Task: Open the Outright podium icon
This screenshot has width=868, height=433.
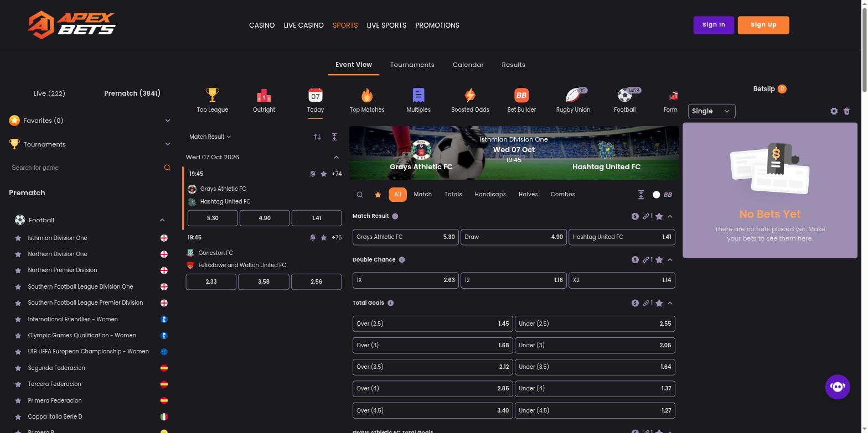Action: pyautogui.click(x=263, y=95)
